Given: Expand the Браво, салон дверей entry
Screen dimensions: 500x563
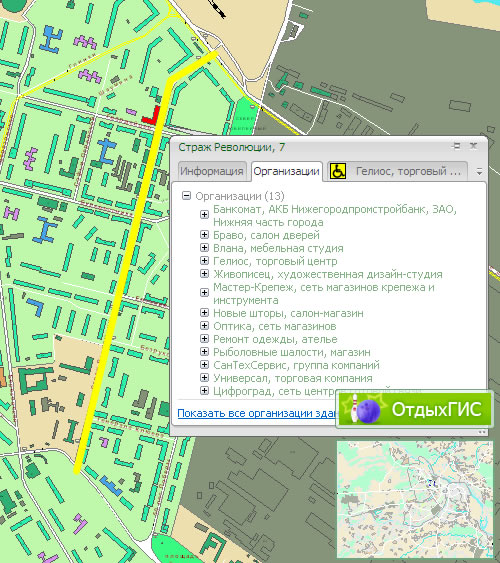Looking at the screenshot, I should 204,235.
